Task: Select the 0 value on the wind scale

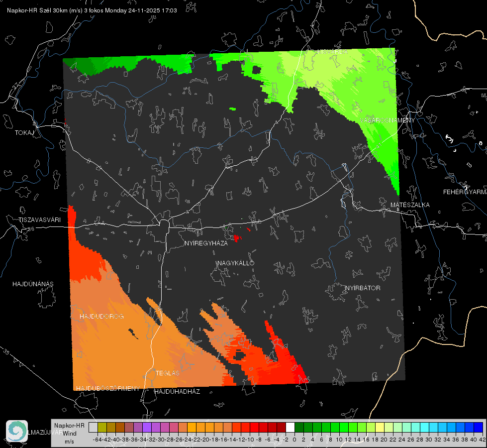Action: [x=294, y=440]
